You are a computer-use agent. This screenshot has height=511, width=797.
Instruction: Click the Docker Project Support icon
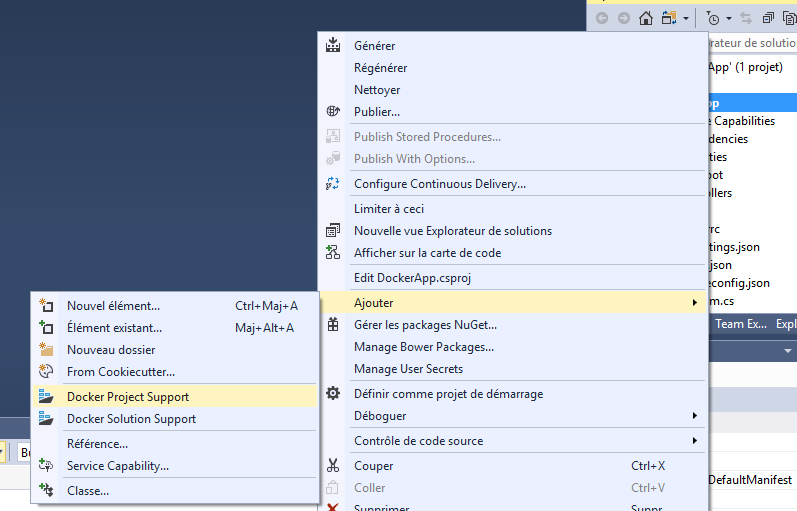point(46,397)
